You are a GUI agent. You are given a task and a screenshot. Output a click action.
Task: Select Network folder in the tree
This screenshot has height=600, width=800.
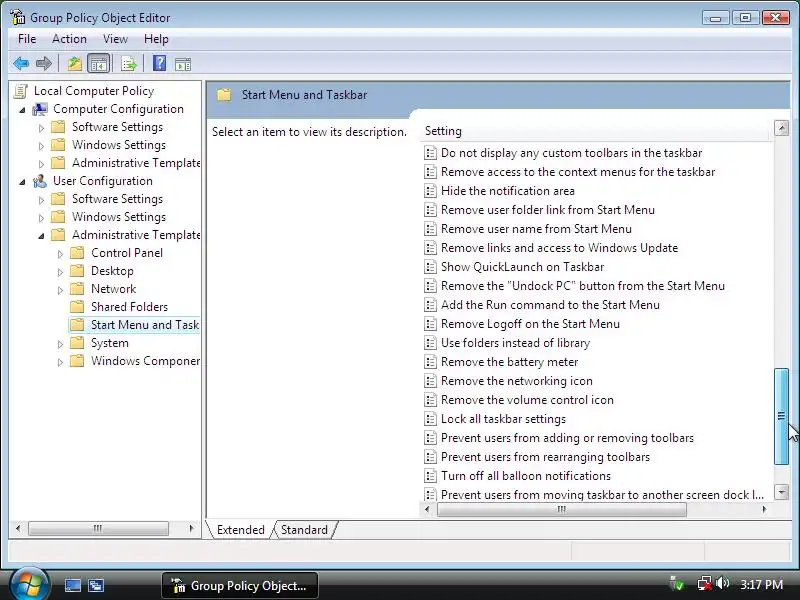pos(113,289)
